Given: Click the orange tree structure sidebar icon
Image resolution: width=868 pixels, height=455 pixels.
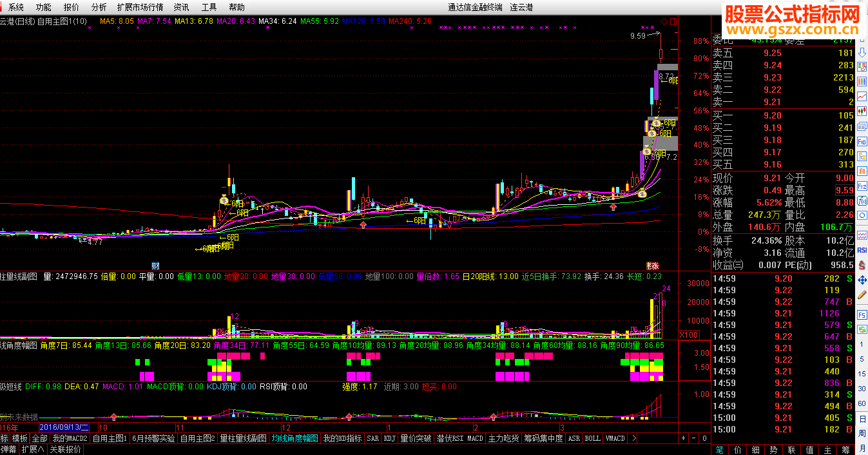Looking at the screenshot, I should pos(862,156).
